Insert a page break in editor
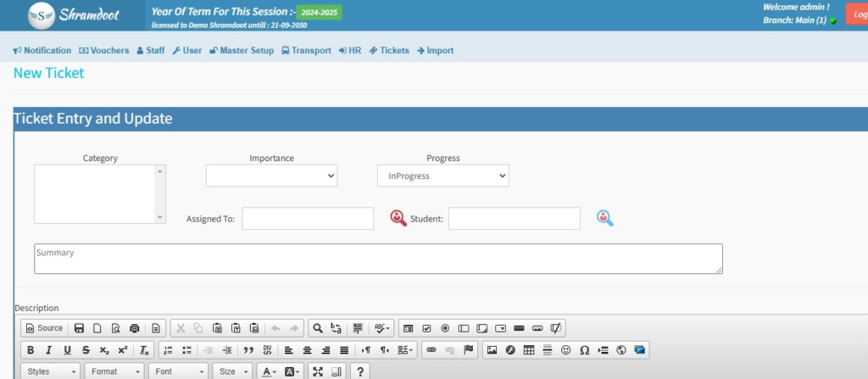 (x=603, y=350)
